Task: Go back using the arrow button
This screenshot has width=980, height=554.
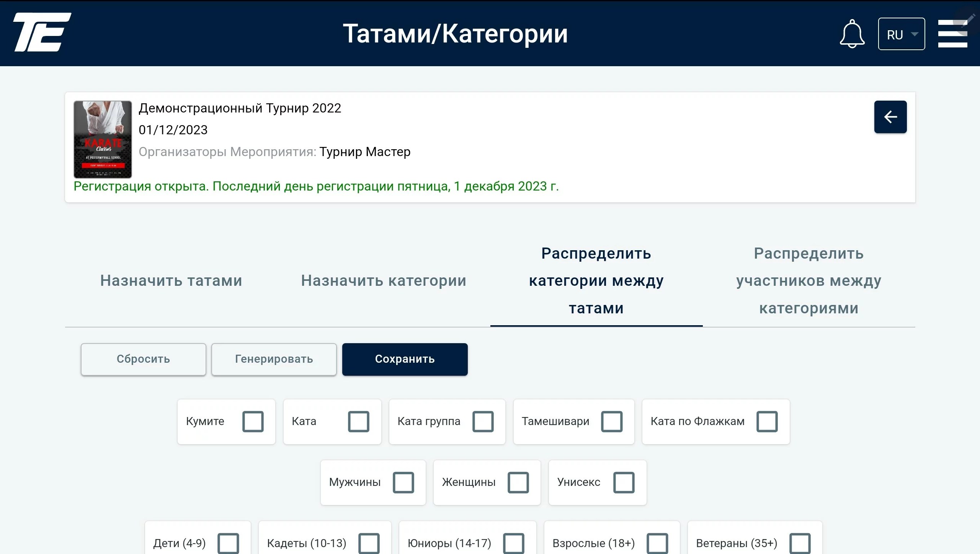Action: pos(890,117)
